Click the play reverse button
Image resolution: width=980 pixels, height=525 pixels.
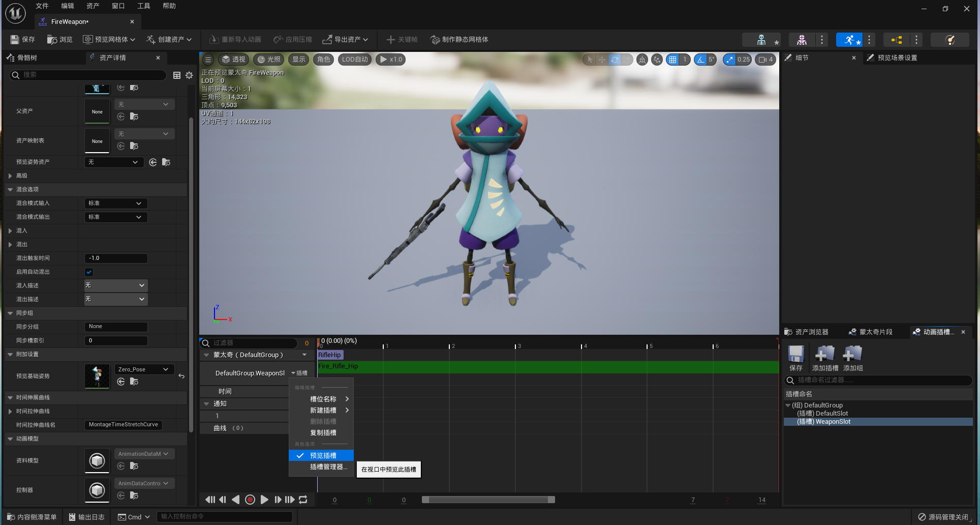pos(236,500)
